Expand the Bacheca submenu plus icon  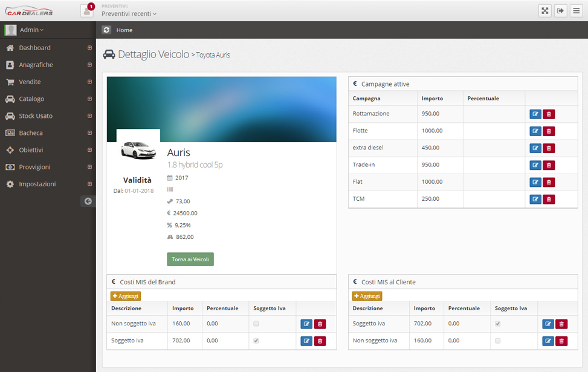pyautogui.click(x=89, y=133)
